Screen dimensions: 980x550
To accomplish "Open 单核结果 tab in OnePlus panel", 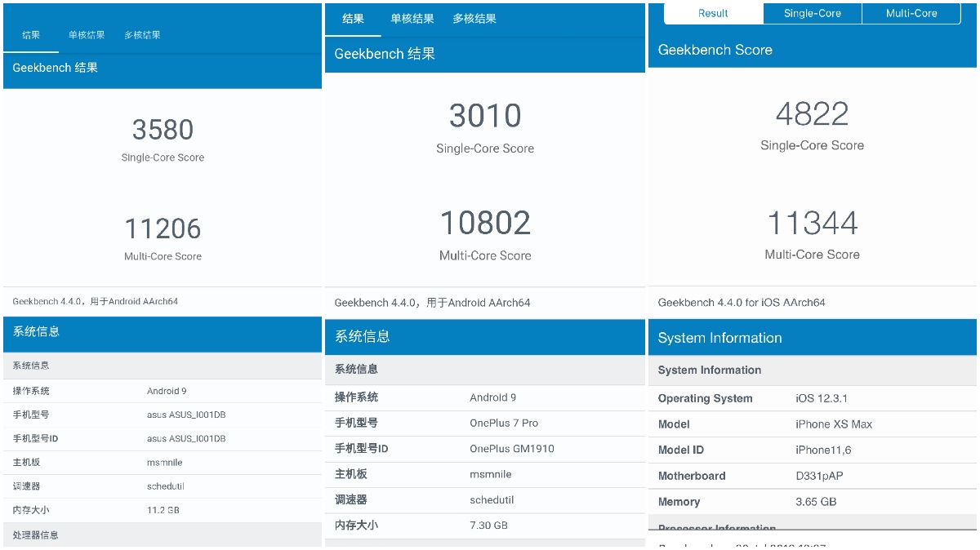I will click(412, 19).
